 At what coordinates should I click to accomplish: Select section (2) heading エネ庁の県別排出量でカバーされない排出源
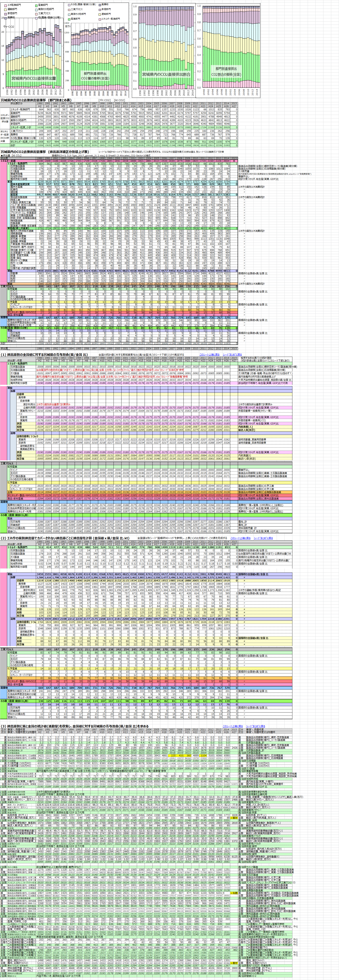click(65, 538)
